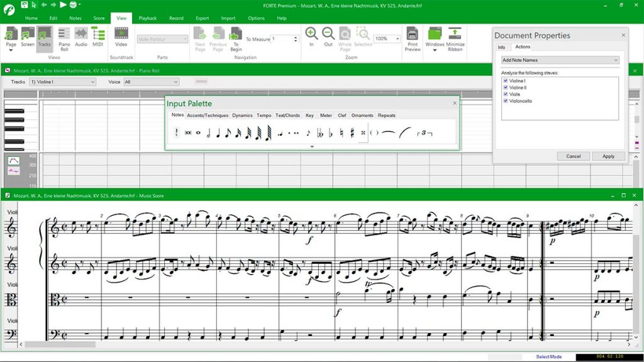Select the sharp accidental in Input Palette
Viewport: 644px width, 362px height.
pos(352,133)
